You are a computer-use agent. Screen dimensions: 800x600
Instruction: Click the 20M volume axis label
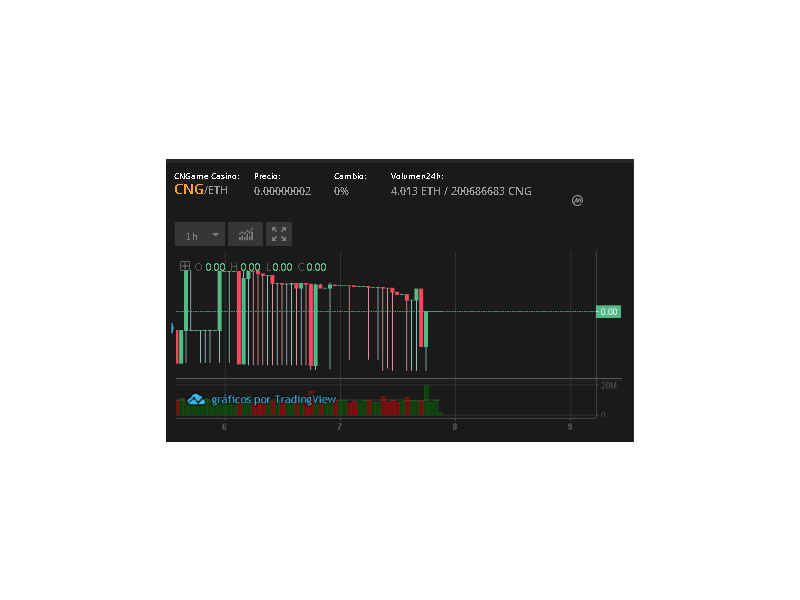tap(609, 385)
